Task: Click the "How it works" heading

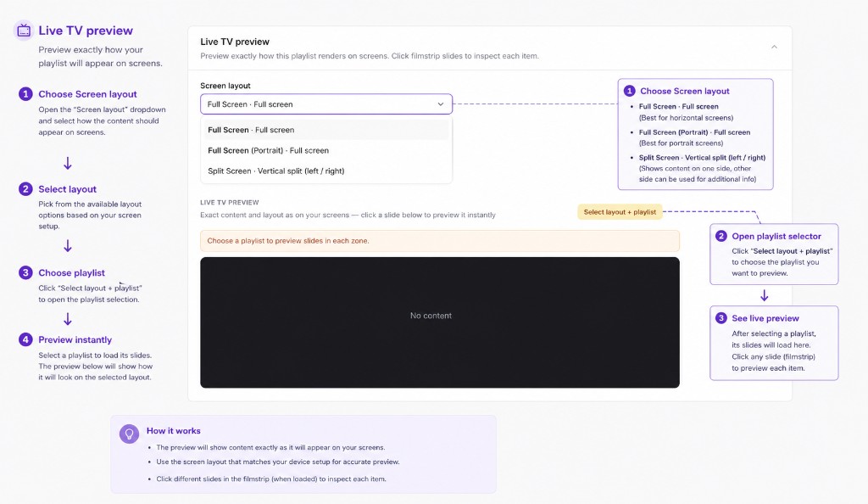Action: [173, 431]
